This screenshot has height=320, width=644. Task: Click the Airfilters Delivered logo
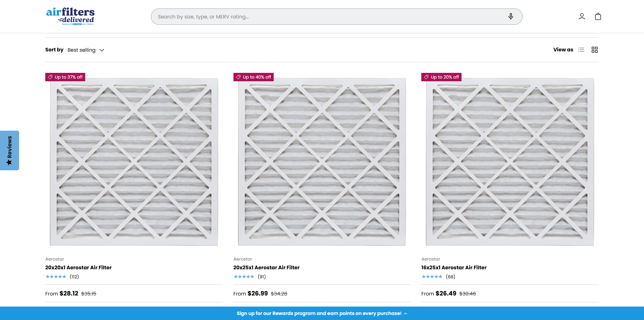[70, 16]
